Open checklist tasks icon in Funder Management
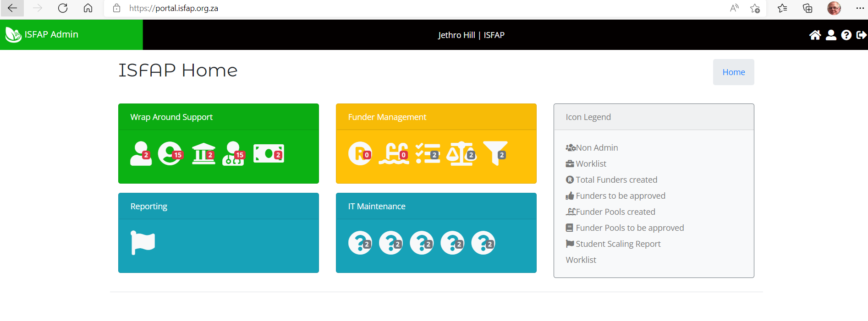 (x=428, y=153)
